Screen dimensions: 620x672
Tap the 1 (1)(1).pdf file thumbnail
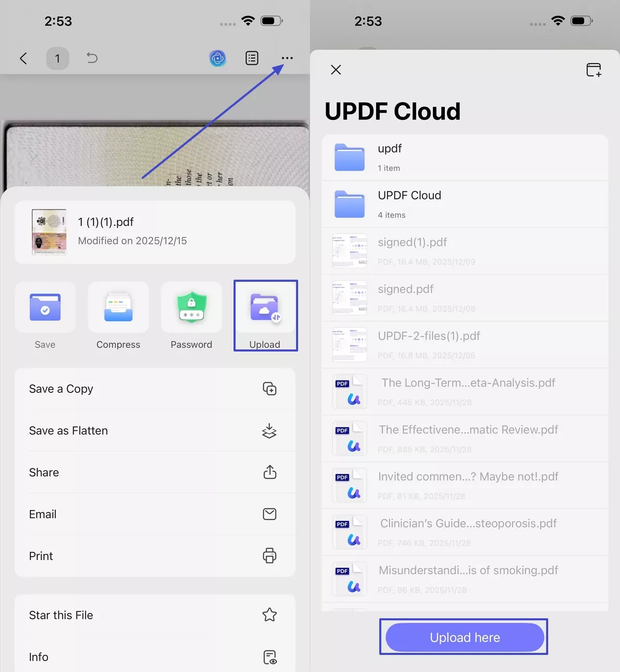(x=49, y=232)
